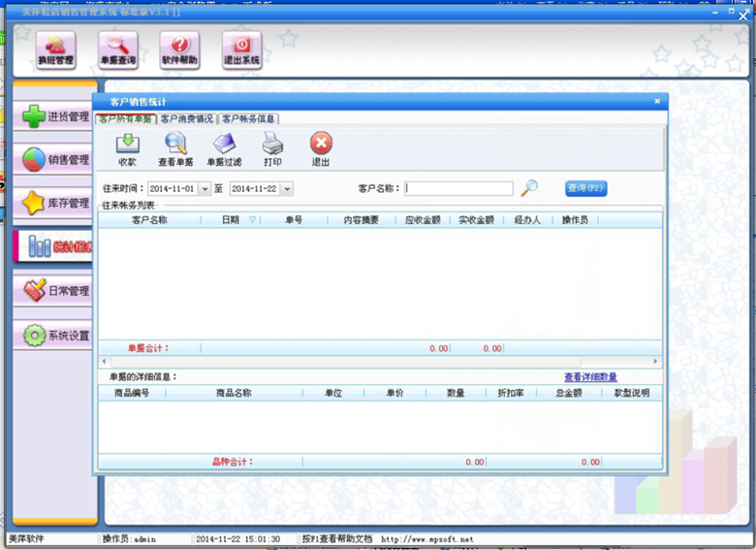Click the 按F1查看帮助文档 status bar text
The height and width of the screenshot is (550, 756).
[337, 539]
